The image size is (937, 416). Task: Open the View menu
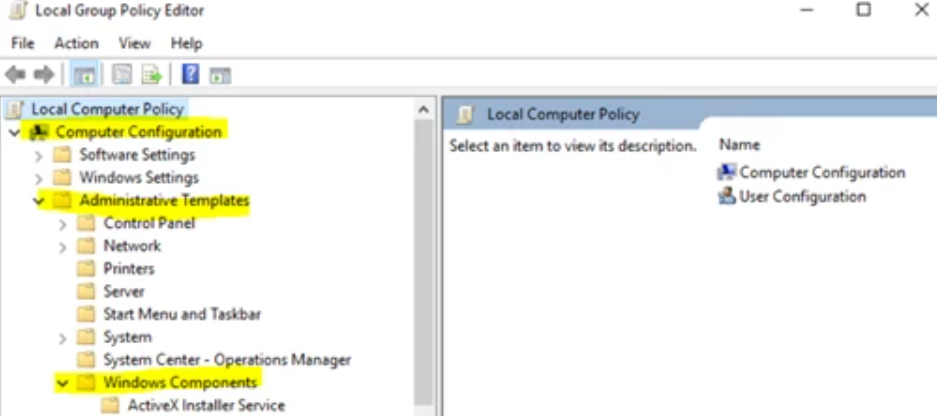[x=134, y=43]
